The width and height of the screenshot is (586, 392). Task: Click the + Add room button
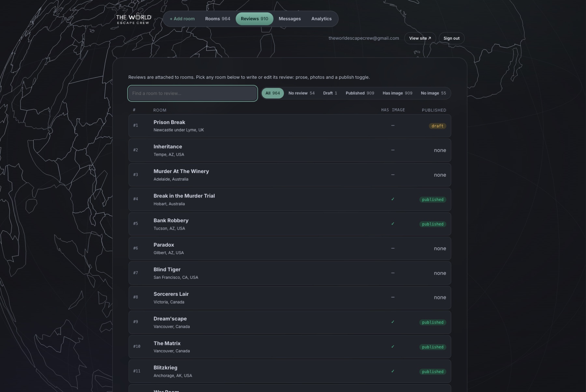pos(182,19)
